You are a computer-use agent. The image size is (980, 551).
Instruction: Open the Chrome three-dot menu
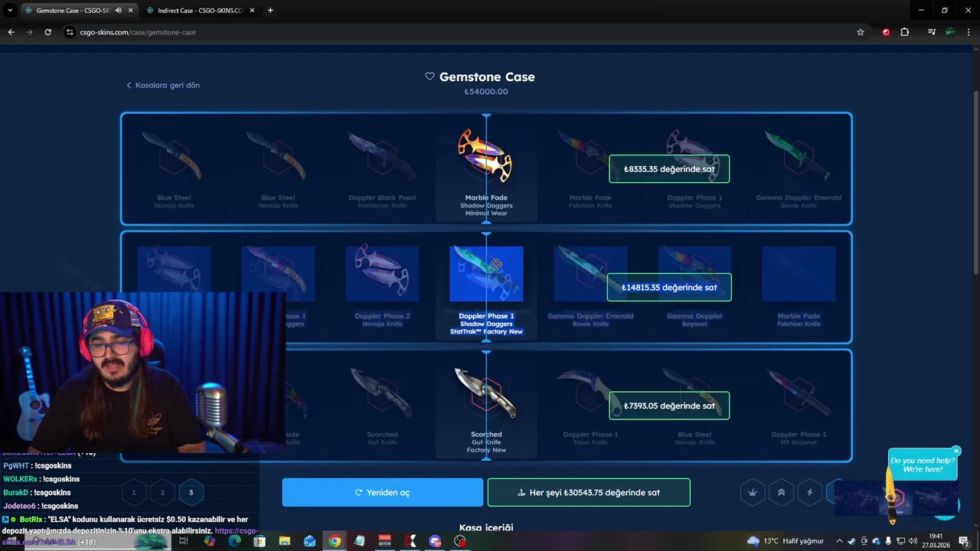point(969,32)
